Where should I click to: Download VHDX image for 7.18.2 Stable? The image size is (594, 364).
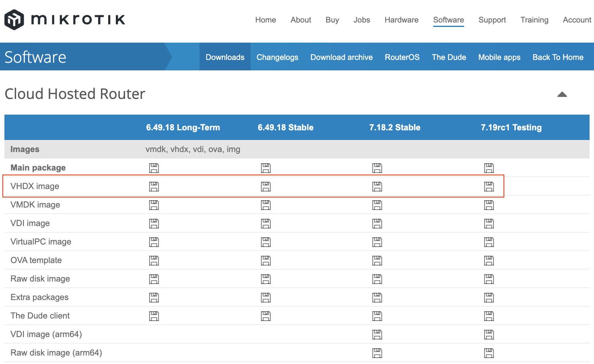[x=377, y=187]
